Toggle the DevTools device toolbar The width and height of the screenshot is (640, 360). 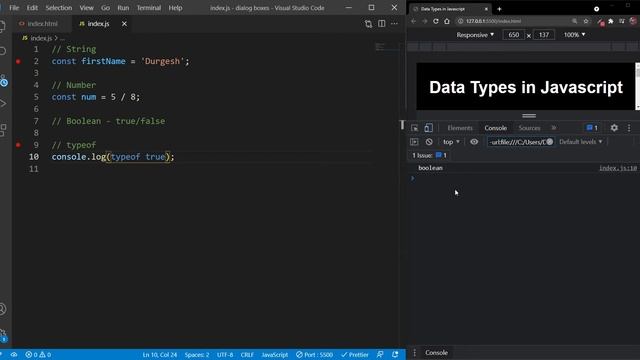[x=428, y=128]
